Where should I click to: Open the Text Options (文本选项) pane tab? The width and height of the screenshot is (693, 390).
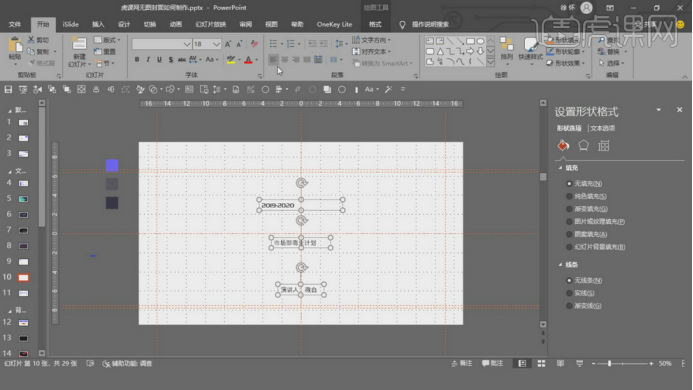(603, 128)
